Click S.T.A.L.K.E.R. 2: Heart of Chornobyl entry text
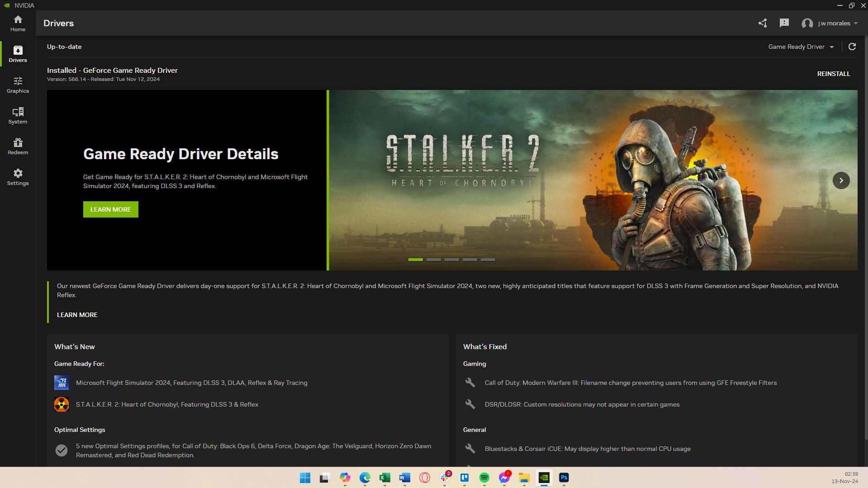868x488 pixels. (167, 404)
